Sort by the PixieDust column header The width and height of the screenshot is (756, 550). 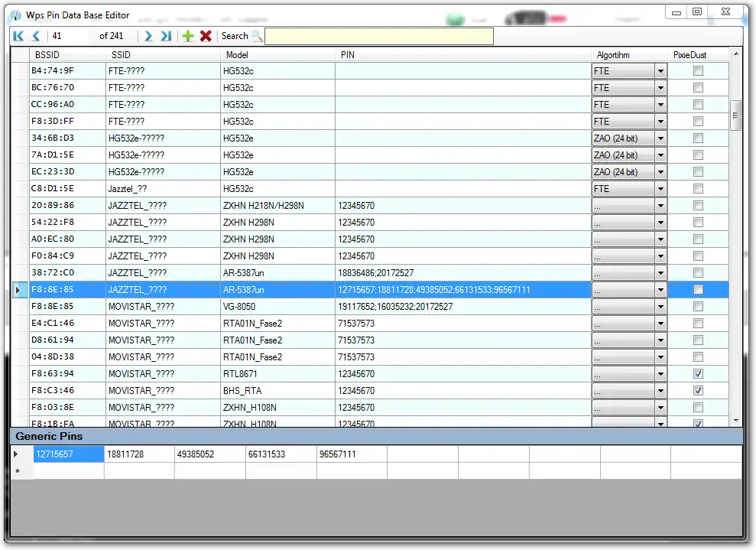tap(698, 55)
